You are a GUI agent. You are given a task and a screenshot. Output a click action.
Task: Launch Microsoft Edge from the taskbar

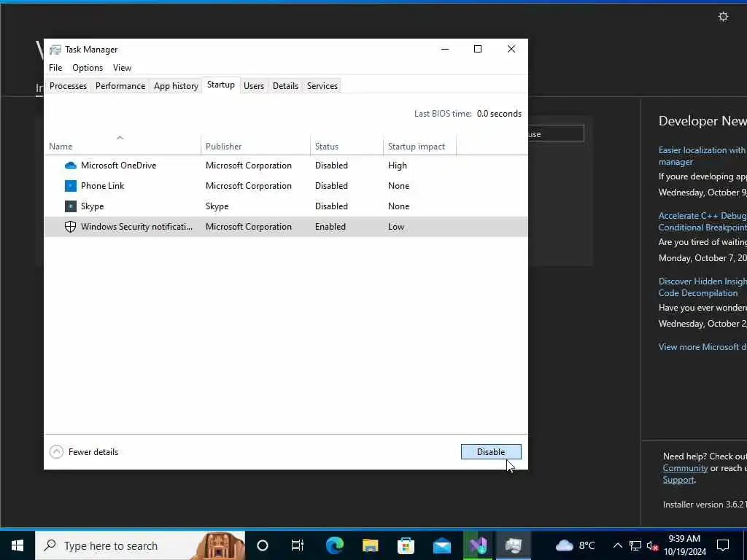point(334,545)
